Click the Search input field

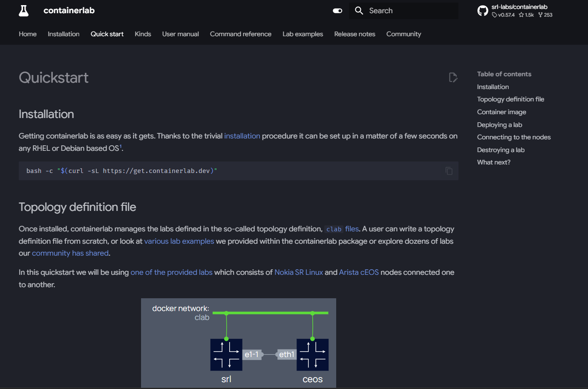click(409, 11)
